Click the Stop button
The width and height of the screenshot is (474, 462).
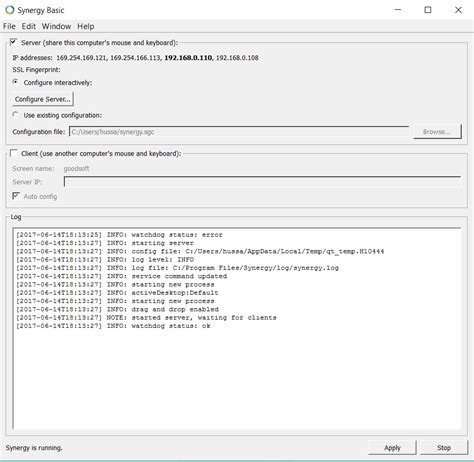[x=444, y=448]
